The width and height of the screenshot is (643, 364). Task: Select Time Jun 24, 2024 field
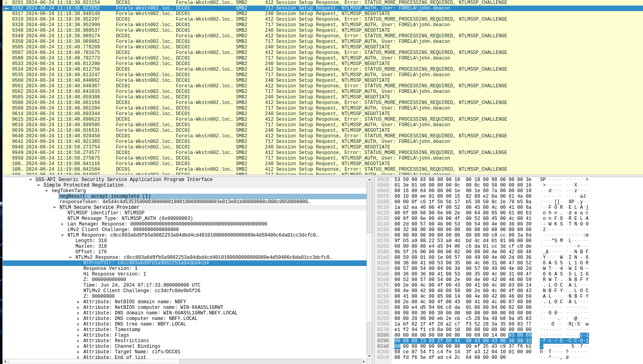click(142, 285)
